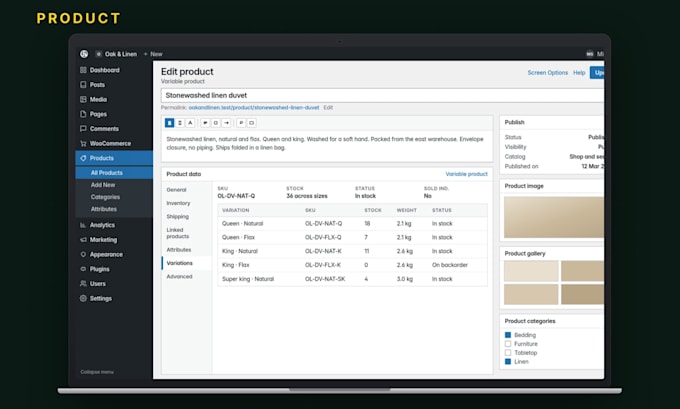
Task: Click the Queen · Natural variation row
Action: coord(352,224)
